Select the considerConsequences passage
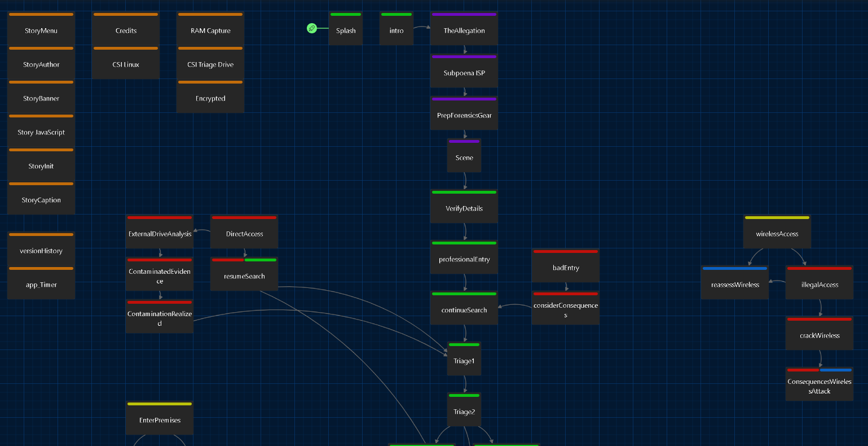Screen dimensions: 868x446 point(566,308)
